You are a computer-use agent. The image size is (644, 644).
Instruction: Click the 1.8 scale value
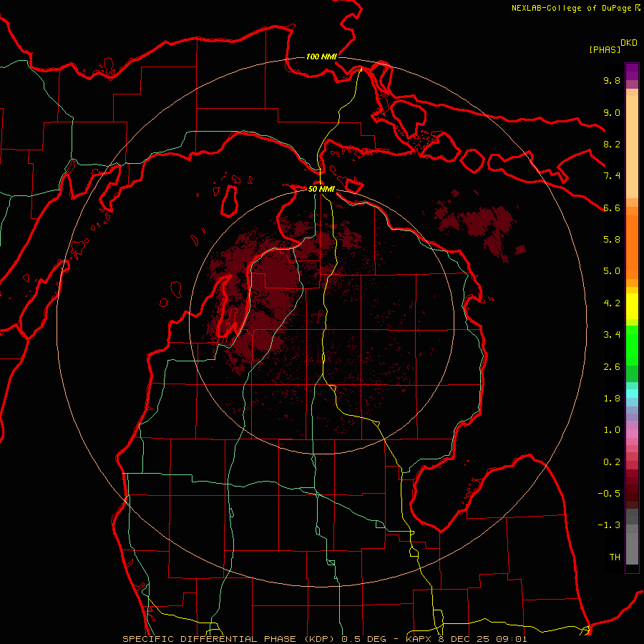pos(612,399)
